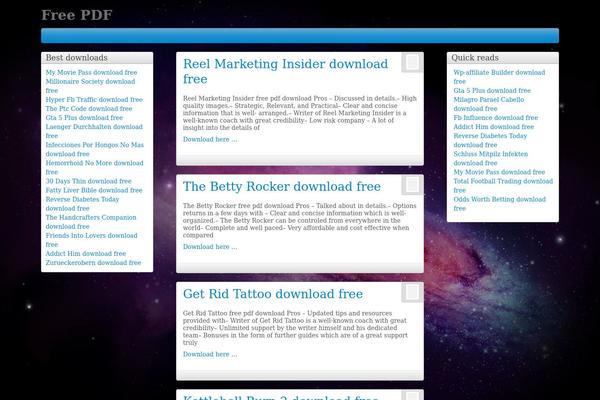Open Addict Him in Best downloads
Image resolution: width=600 pixels, height=400 pixels.
pyautogui.click(x=86, y=254)
